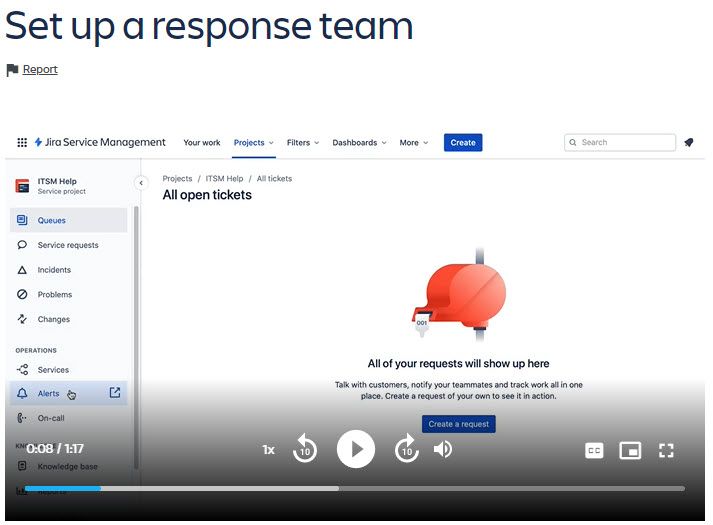Viewport: 713px width, 525px height.
Task: Toggle picture-in-picture mode
Action: (x=630, y=450)
